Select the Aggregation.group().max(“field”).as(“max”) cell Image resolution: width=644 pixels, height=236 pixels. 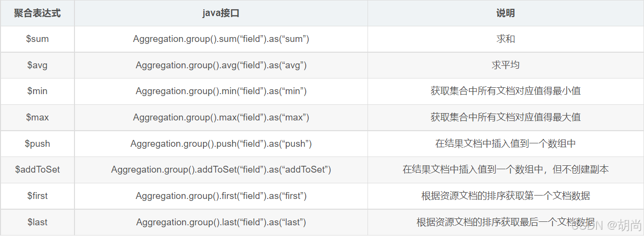(x=221, y=118)
